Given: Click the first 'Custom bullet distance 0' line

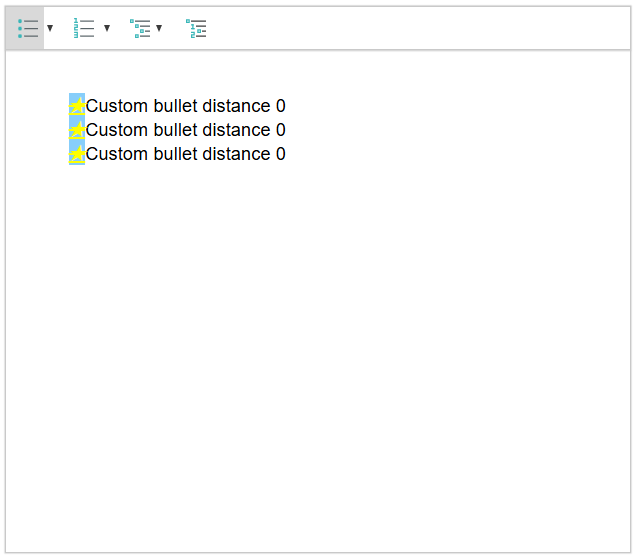Looking at the screenshot, I should coord(186,106).
